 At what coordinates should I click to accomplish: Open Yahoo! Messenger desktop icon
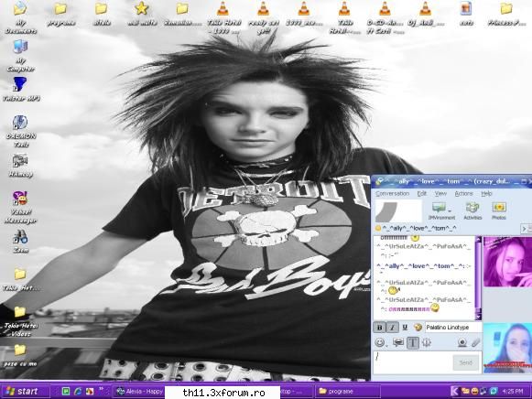(x=20, y=207)
